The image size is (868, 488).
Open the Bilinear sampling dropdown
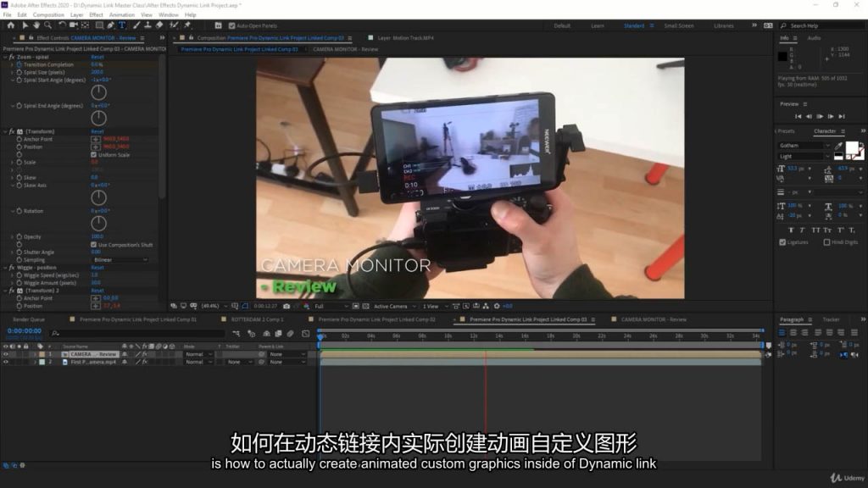pos(120,260)
